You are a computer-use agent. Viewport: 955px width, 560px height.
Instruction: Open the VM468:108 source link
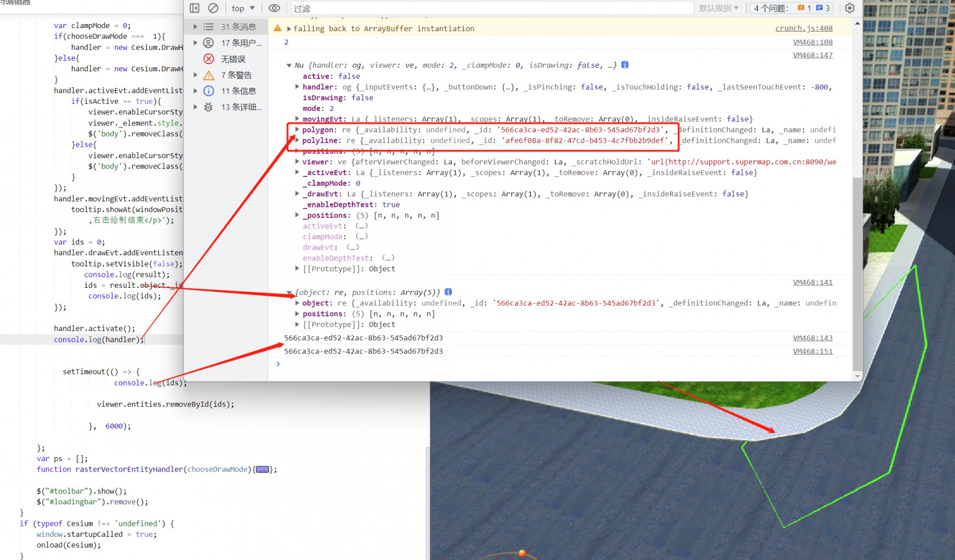point(813,42)
